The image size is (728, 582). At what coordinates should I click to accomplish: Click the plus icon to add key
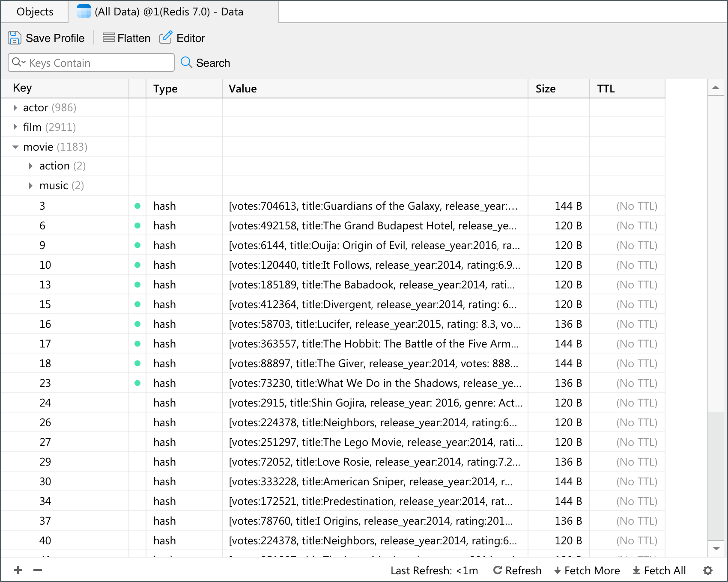(18, 570)
